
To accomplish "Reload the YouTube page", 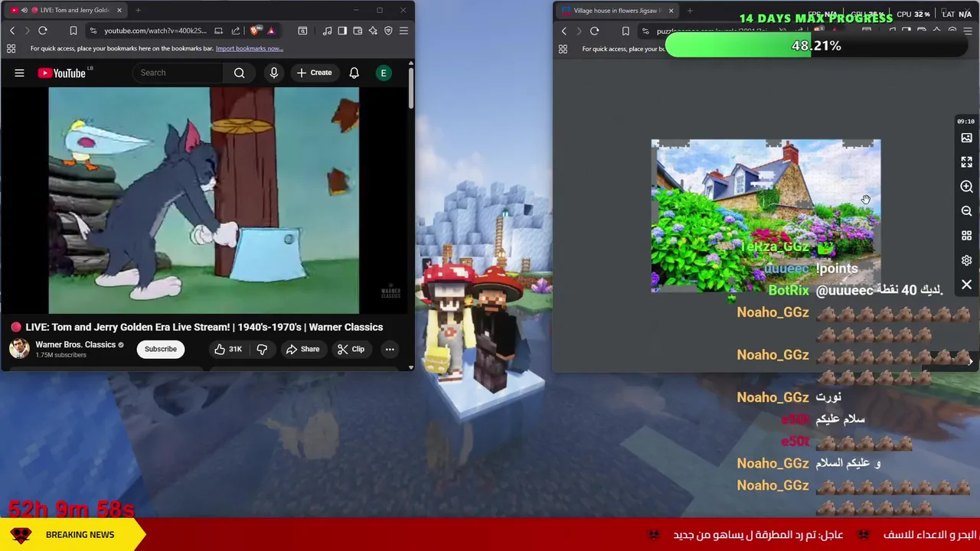I will tap(43, 31).
